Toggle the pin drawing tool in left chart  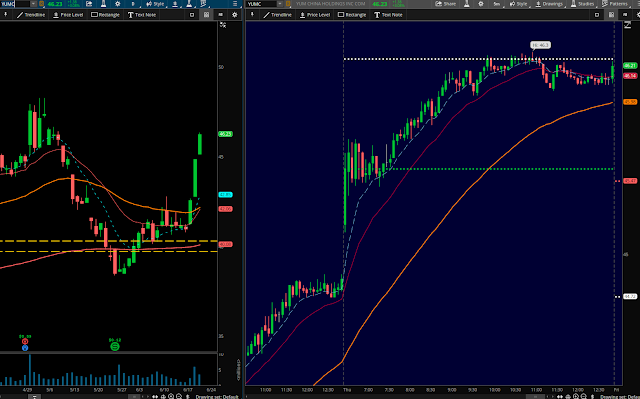tap(5, 15)
